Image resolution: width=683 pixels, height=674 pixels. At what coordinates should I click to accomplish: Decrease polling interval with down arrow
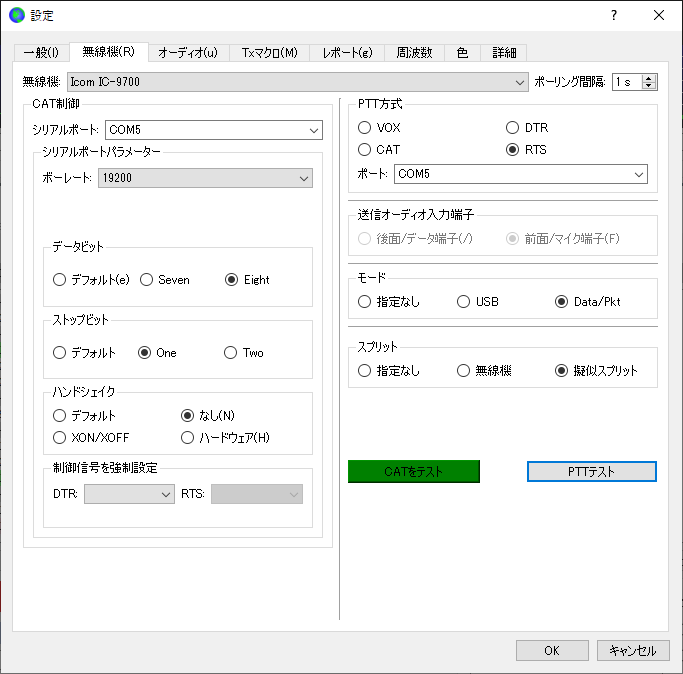click(649, 86)
